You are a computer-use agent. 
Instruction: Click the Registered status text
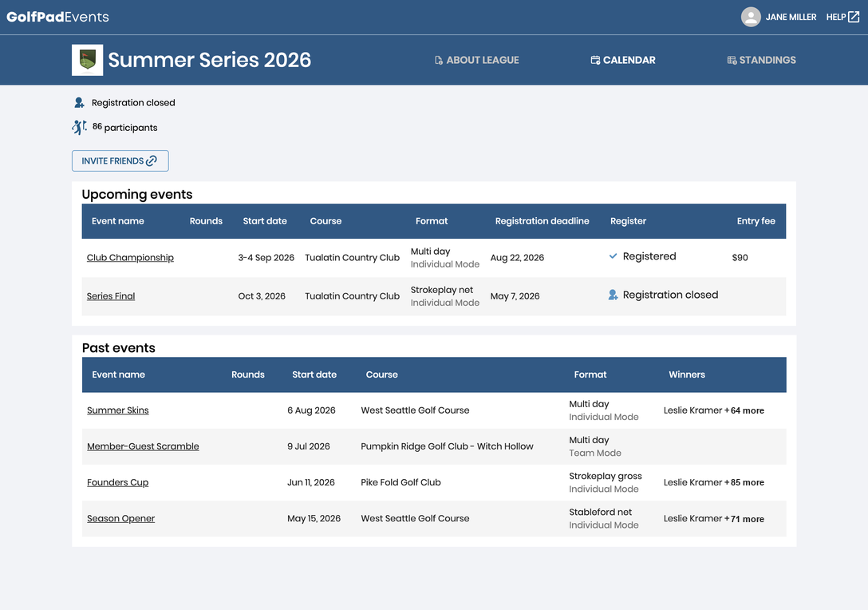(649, 256)
